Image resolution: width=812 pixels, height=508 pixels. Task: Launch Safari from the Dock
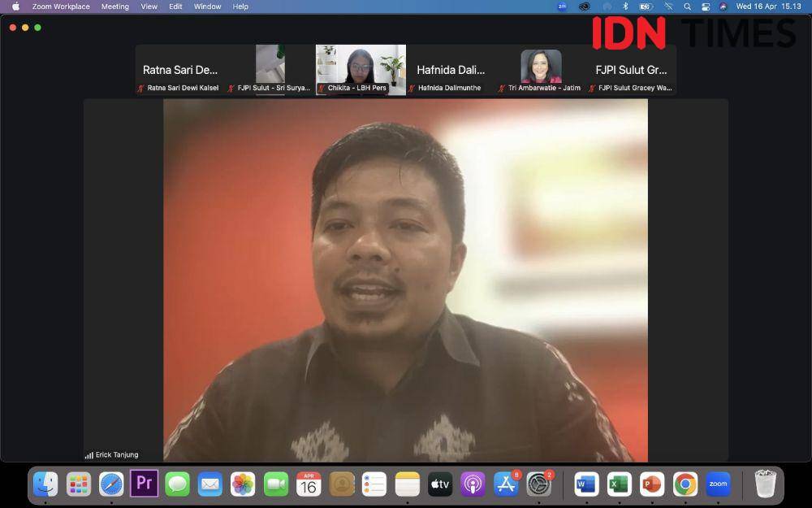click(x=111, y=484)
